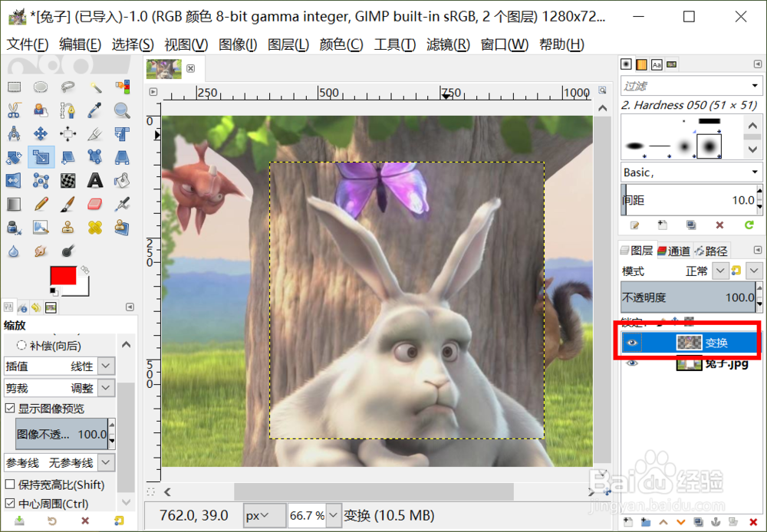Viewport: 767px width, 532px height.
Task: Switch to the 通道 channels tab
Action: [x=673, y=251]
